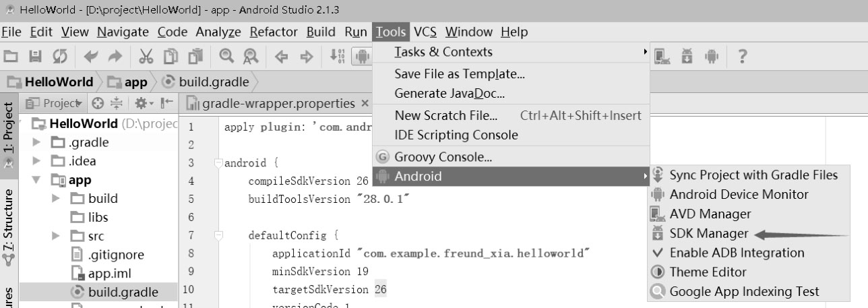Toggle Enable ADB Integration checkmark
Image resolution: width=868 pixels, height=308 pixels.
(x=737, y=253)
